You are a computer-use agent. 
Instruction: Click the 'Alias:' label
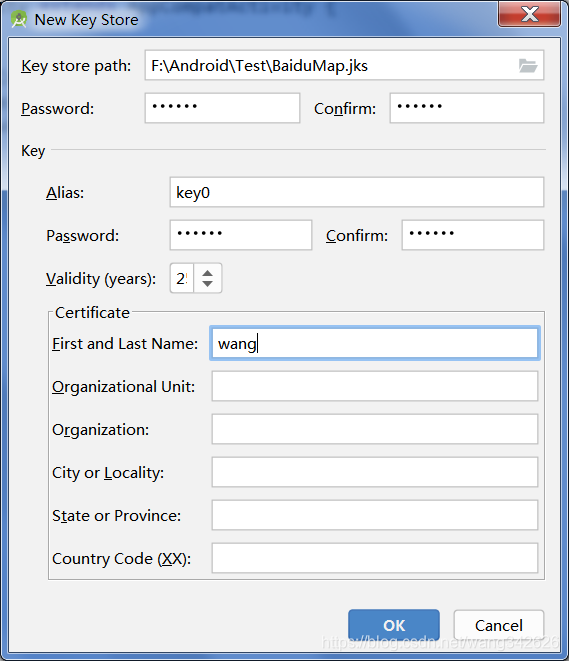pos(65,193)
